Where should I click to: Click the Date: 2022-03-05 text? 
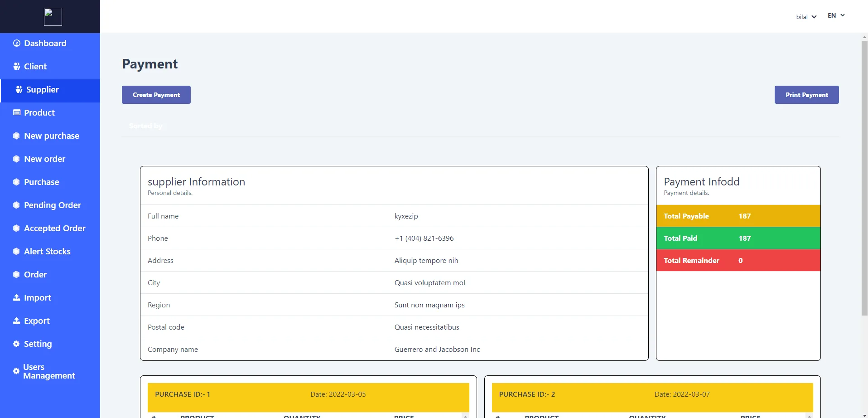point(338,394)
